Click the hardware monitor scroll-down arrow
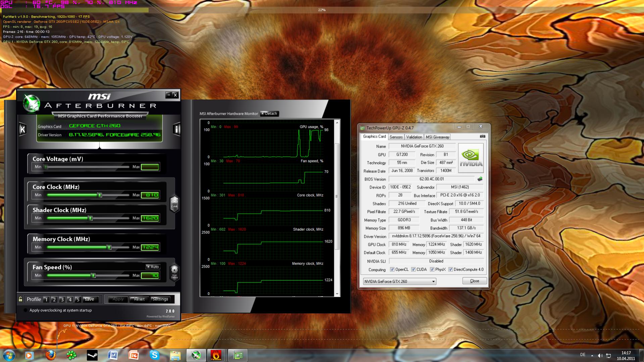The width and height of the screenshot is (644, 362). 337,294
